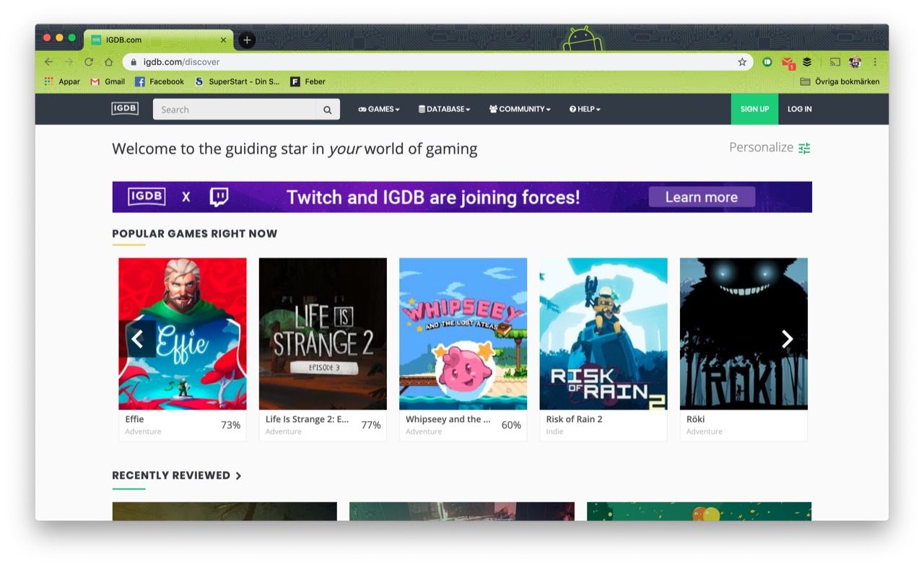Open the Feber bookmark
Image resolution: width=924 pixels, height=567 pixels.
pos(308,82)
